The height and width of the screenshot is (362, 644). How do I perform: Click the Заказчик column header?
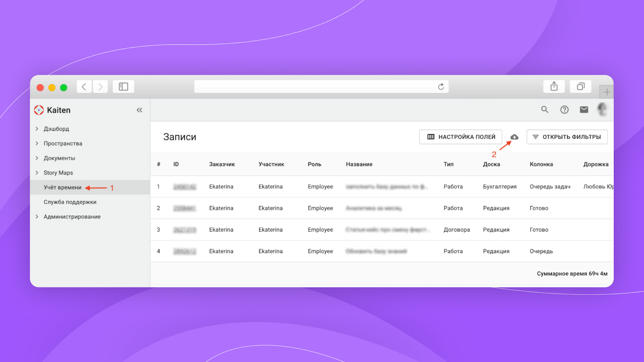click(222, 164)
